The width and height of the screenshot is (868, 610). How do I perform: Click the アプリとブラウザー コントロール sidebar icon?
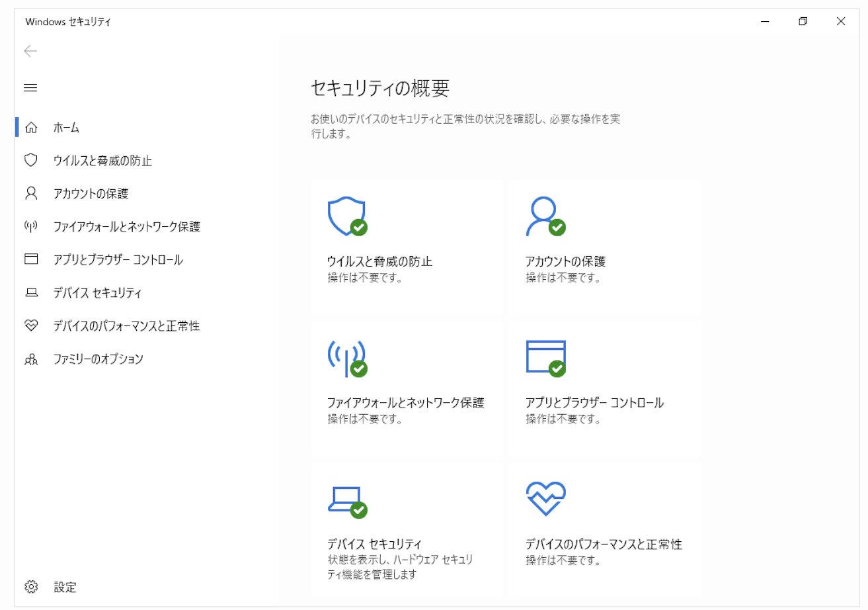(x=31, y=259)
